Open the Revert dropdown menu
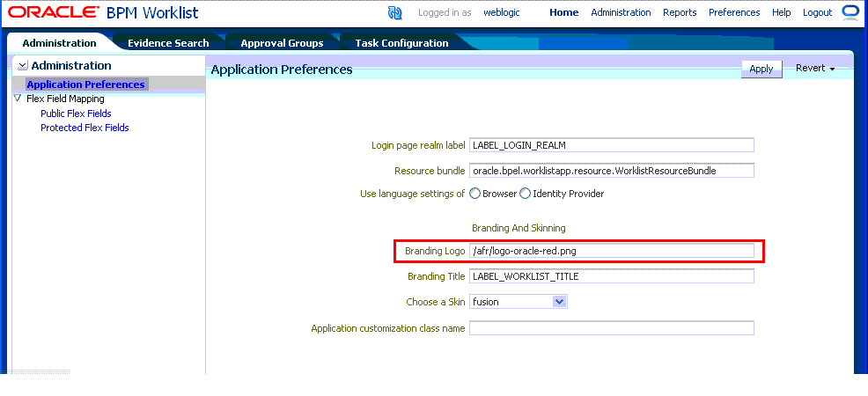Image resolution: width=868 pixels, height=396 pixels. click(x=815, y=68)
